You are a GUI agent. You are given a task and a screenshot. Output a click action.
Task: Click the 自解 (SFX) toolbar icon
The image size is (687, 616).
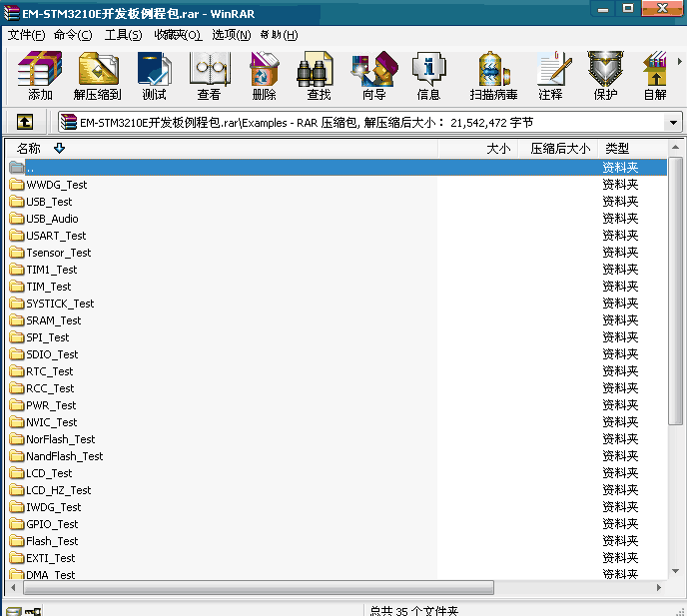coord(655,75)
